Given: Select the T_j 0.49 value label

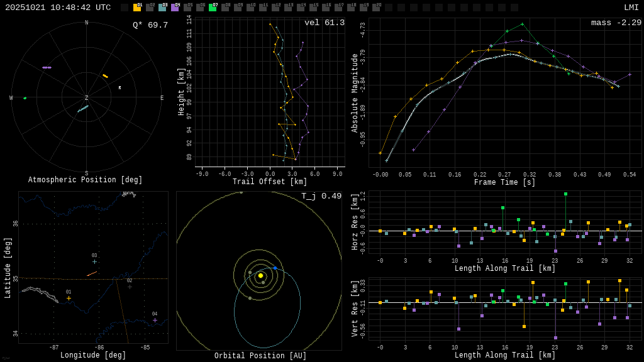Looking at the screenshot, I should tap(321, 197).
